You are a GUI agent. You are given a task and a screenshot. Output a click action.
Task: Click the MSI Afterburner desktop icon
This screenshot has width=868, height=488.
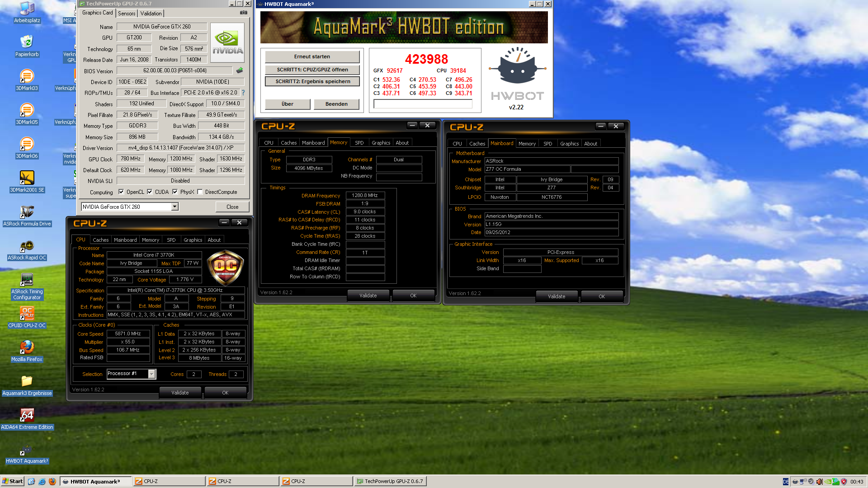coord(70,12)
